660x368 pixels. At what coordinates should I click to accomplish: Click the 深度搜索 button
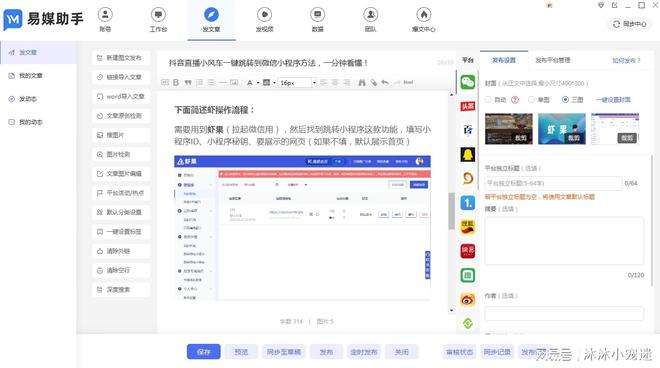pos(121,290)
